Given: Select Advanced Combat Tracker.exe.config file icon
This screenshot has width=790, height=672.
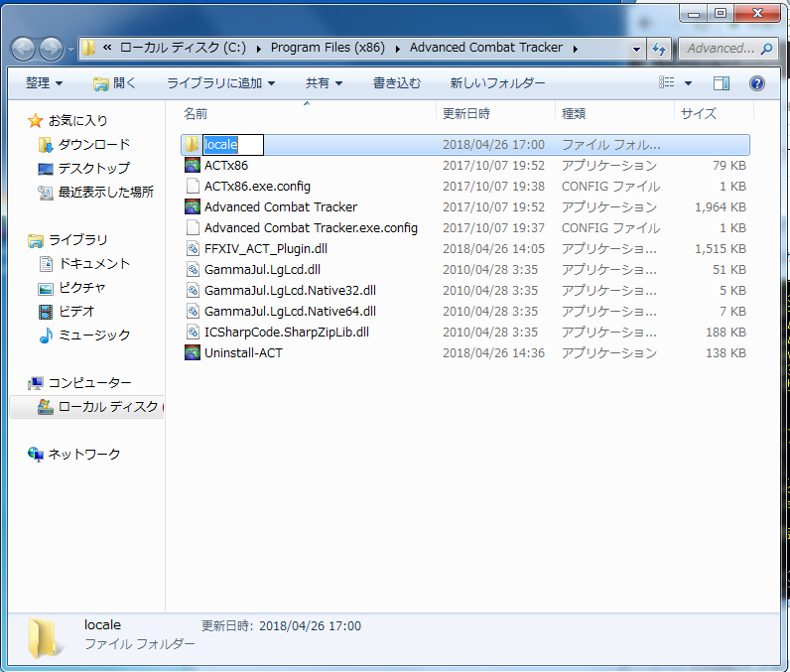Looking at the screenshot, I should click(192, 227).
